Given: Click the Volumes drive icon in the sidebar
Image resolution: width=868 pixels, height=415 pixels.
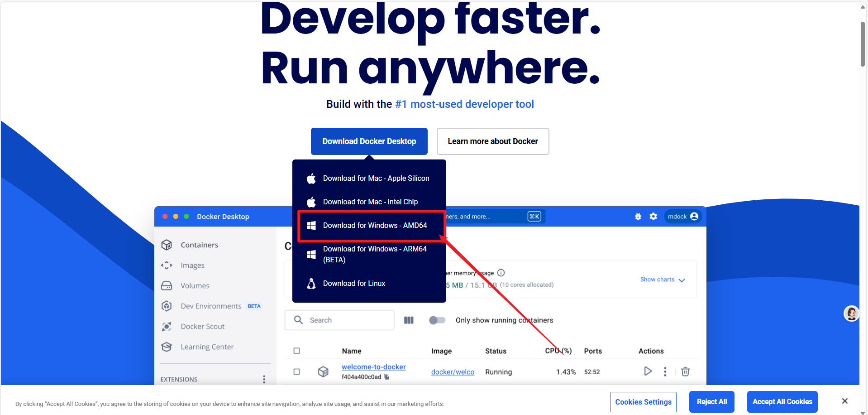Looking at the screenshot, I should pyautogui.click(x=167, y=285).
